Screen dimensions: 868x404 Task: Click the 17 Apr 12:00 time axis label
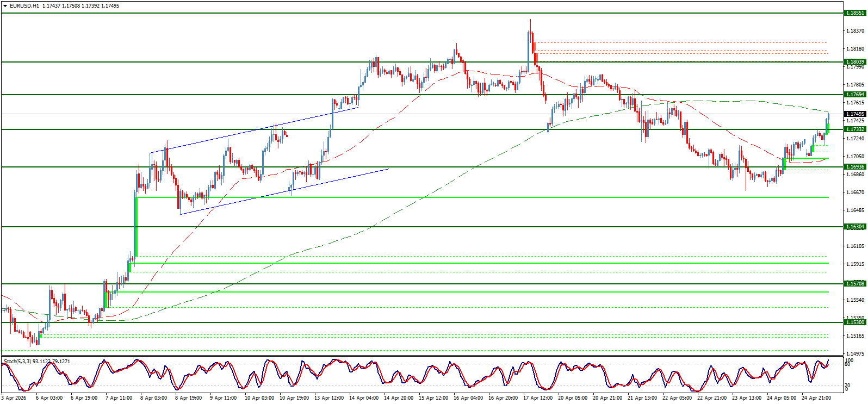pyautogui.click(x=539, y=398)
